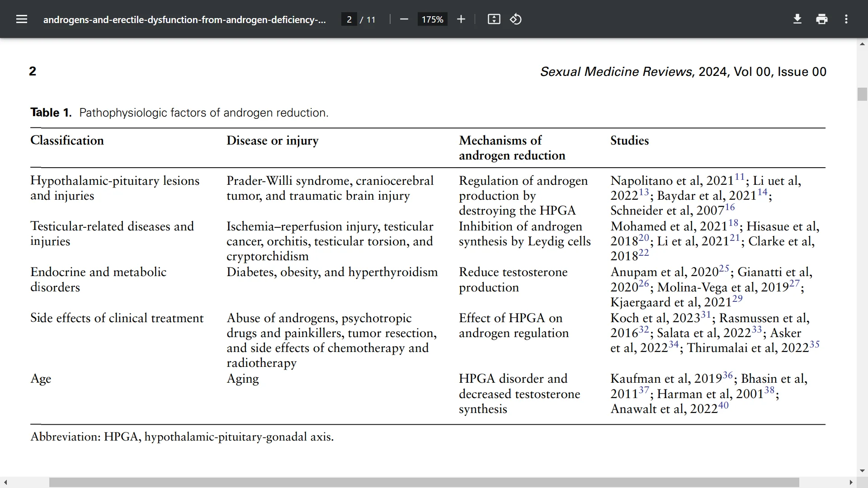Click the zoom out minus button
This screenshot has height=488, width=868.
coord(404,19)
